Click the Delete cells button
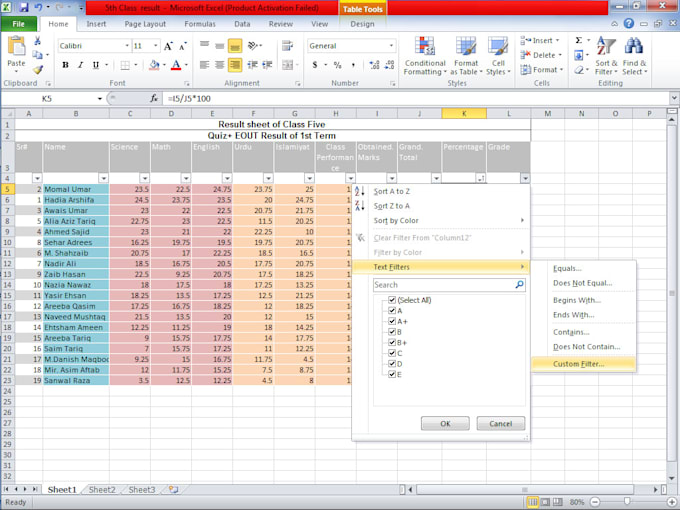 pyautogui.click(x=542, y=55)
